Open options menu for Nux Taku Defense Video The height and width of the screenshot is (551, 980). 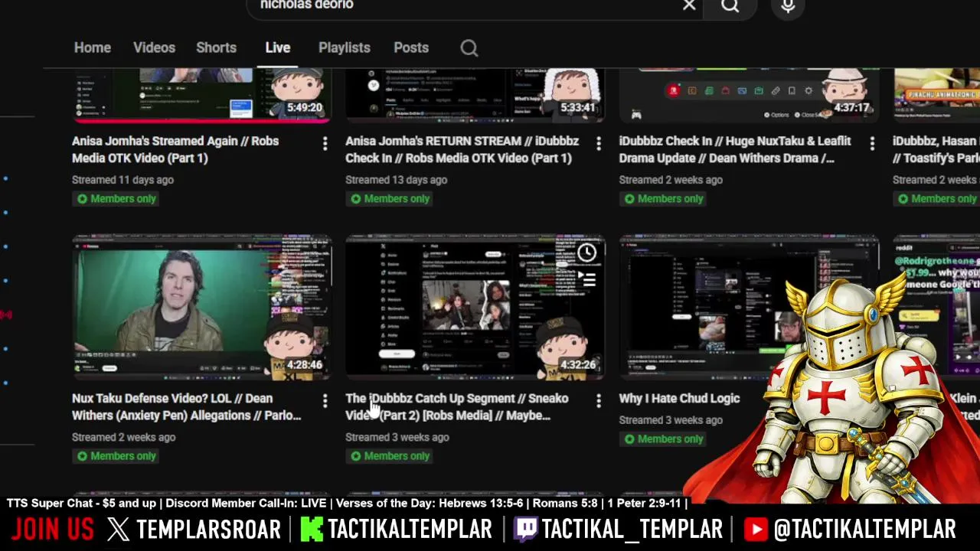325,400
